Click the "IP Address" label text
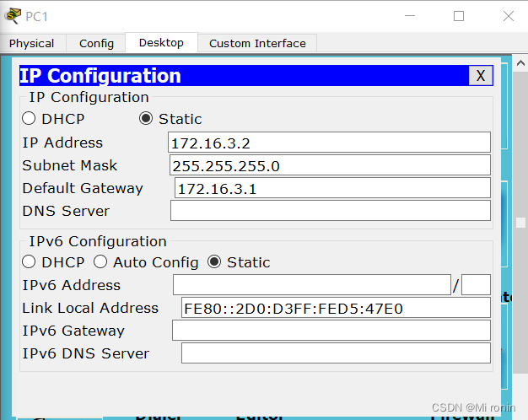Screen dimensions: 528x420 pos(62,143)
